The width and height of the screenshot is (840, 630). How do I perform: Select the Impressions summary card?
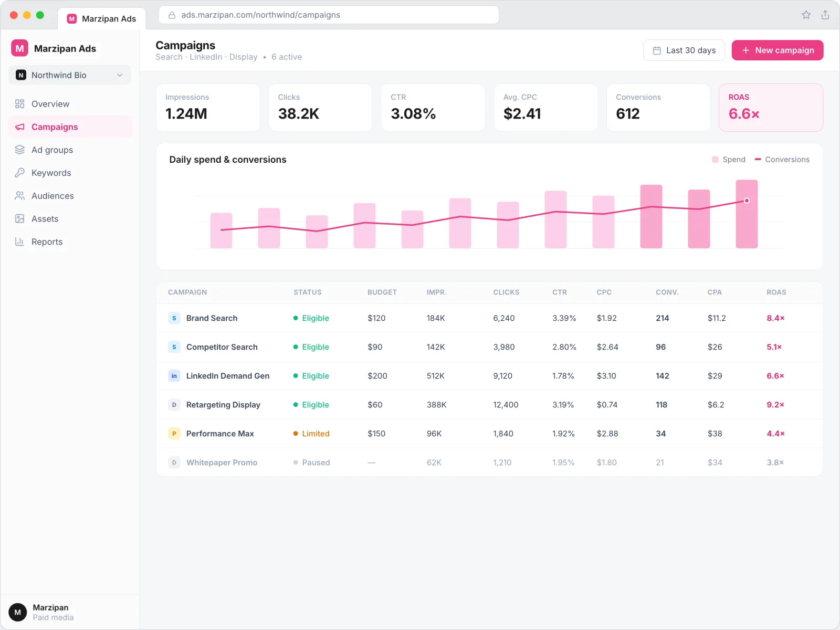coord(208,108)
